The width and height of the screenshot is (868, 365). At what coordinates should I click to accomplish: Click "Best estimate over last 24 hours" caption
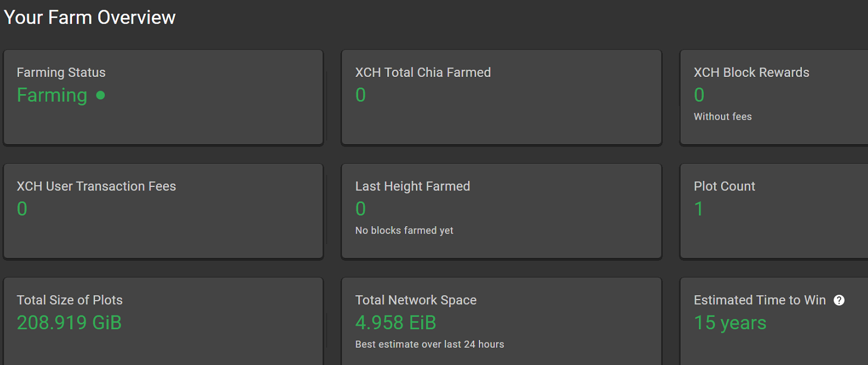tap(429, 344)
